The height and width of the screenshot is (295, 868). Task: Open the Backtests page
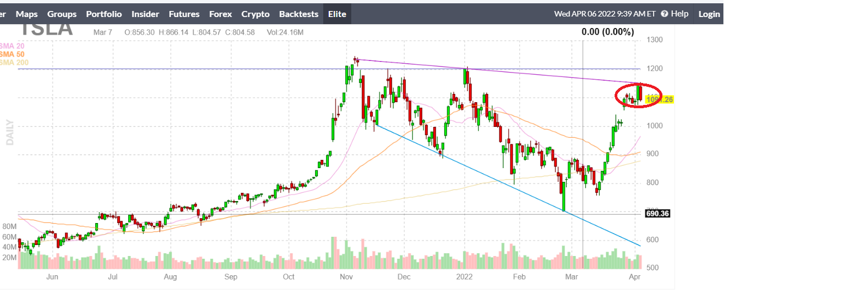(298, 14)
